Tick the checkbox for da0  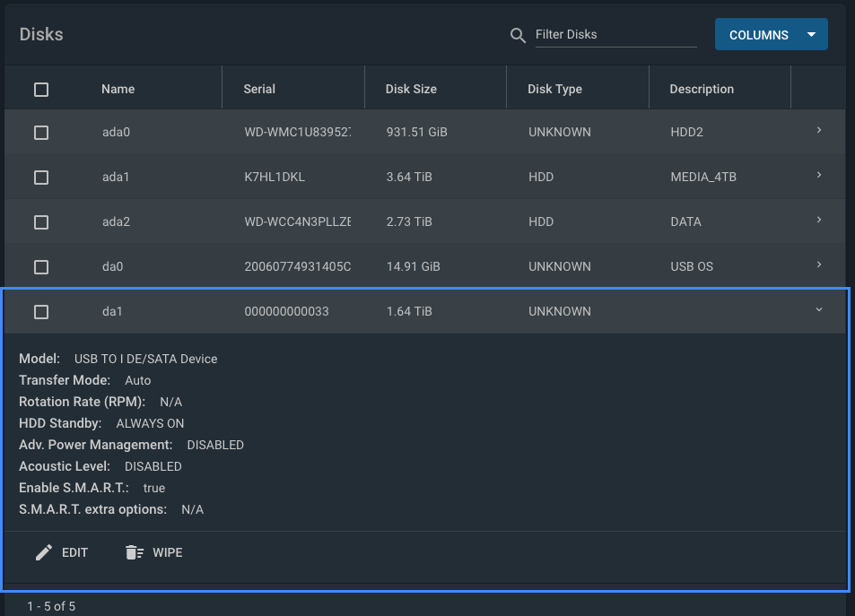(x=41, y=266)
